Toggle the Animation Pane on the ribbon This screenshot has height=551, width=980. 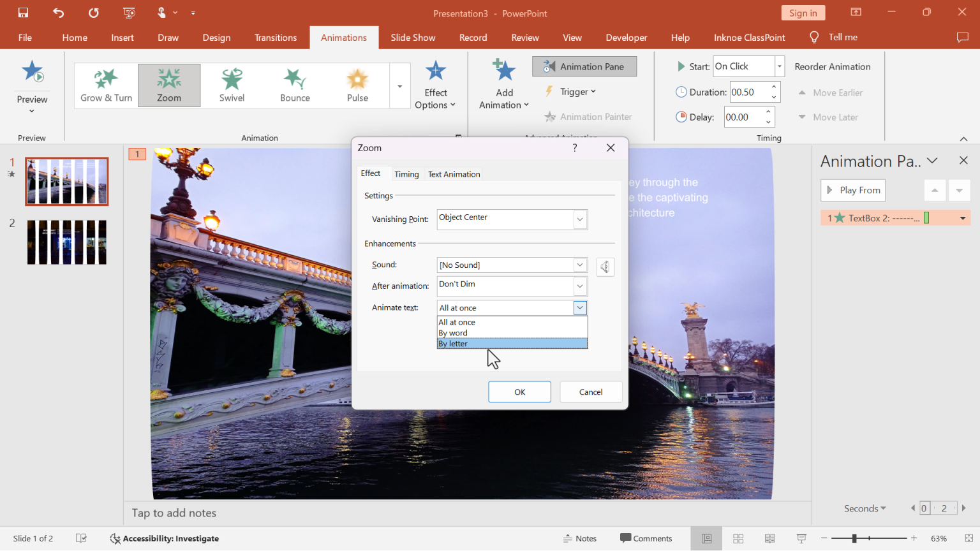(584, 66)
